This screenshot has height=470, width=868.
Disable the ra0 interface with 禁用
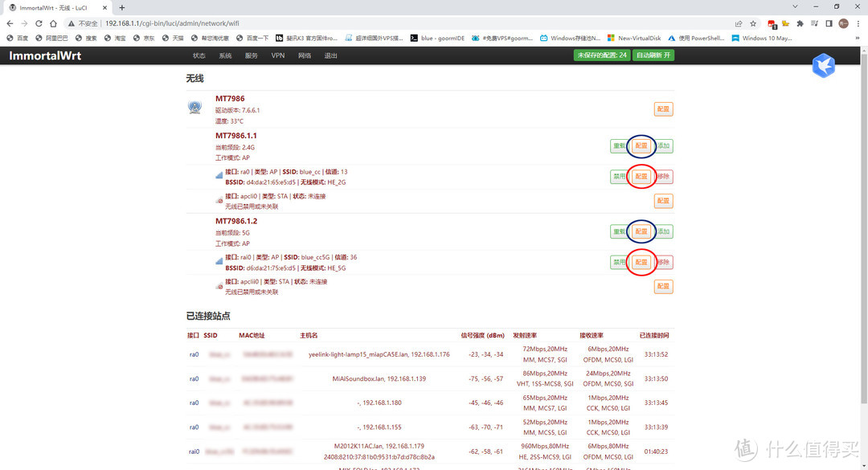pyautogui.click(x=619, y=176)
